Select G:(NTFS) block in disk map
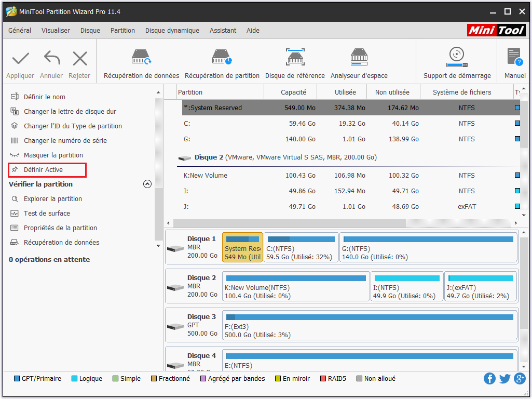 [x=428, y=247]
